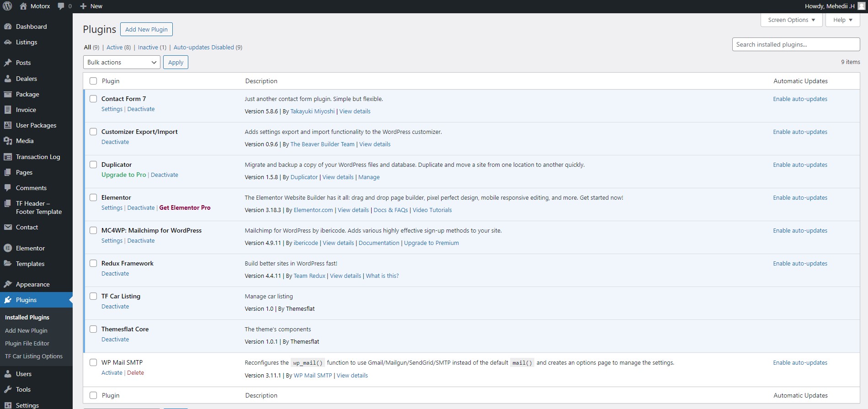Open Takayuki Miyoshi author link
Image resolution: width=868 pixels, height=409 pixels.
(x=313, y=111)
